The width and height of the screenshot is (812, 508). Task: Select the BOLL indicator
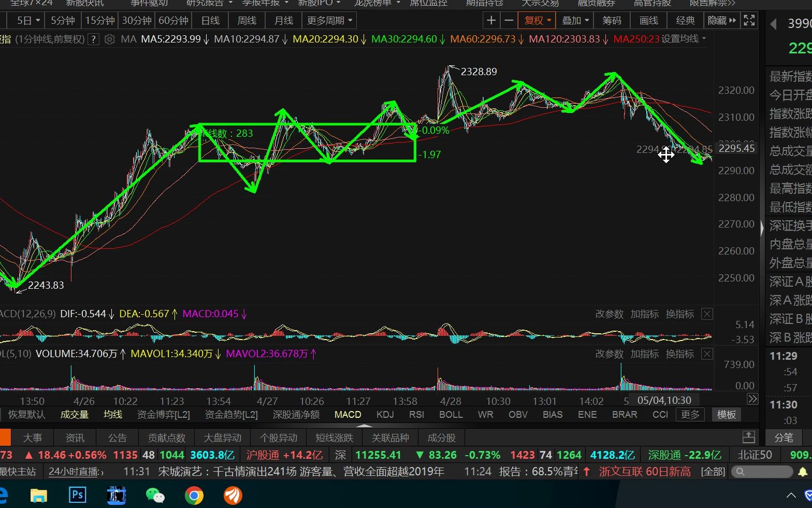(451, 415)
